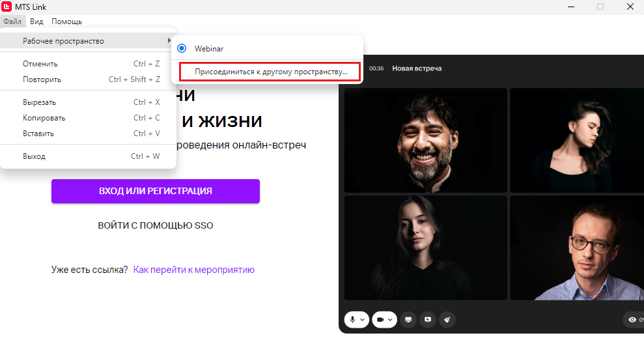
Task: Open camera options chevron
Action: (x=390, y=320)
